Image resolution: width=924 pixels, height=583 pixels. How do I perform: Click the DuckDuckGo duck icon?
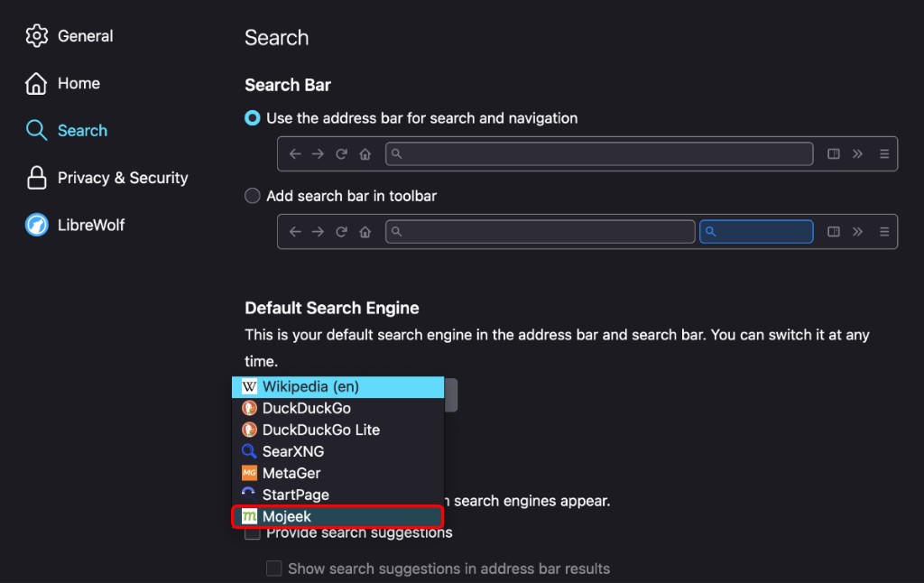(x=249, y=408)
